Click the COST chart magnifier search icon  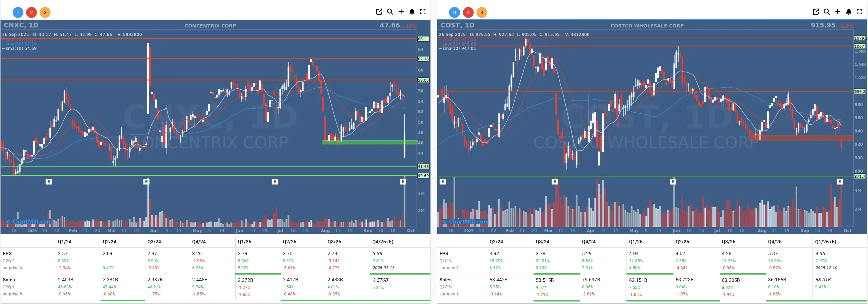click(x=827, y=12)
